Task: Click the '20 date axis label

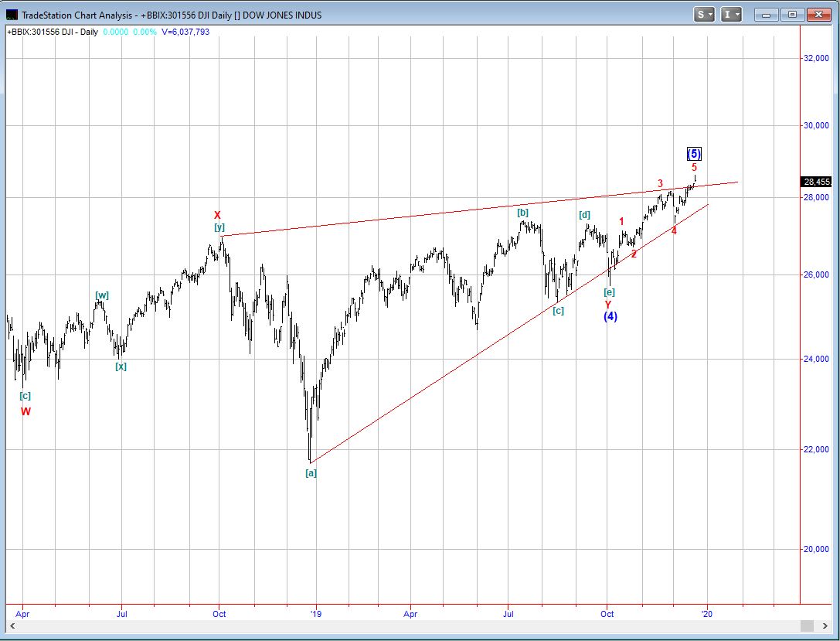Action: click(707, 614)
